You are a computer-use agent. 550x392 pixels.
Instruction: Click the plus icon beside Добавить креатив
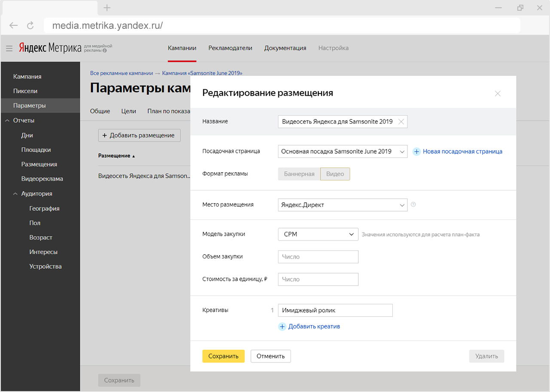[x=282, y=327]
